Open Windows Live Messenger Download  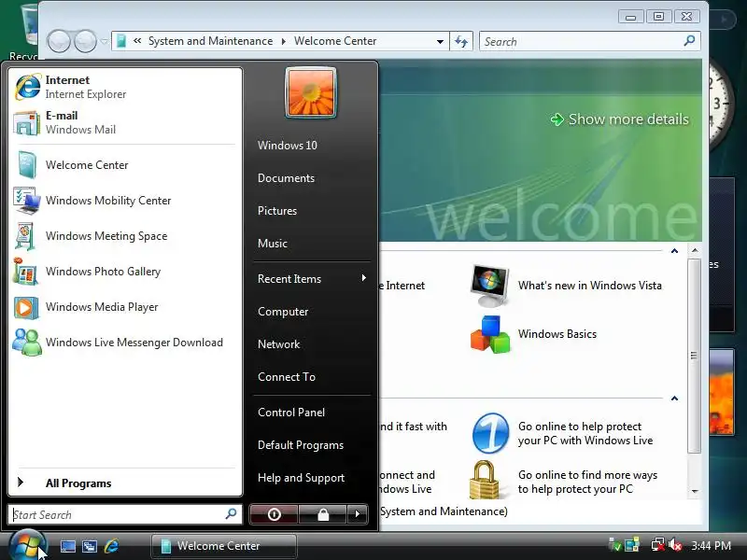coord(125,343)
